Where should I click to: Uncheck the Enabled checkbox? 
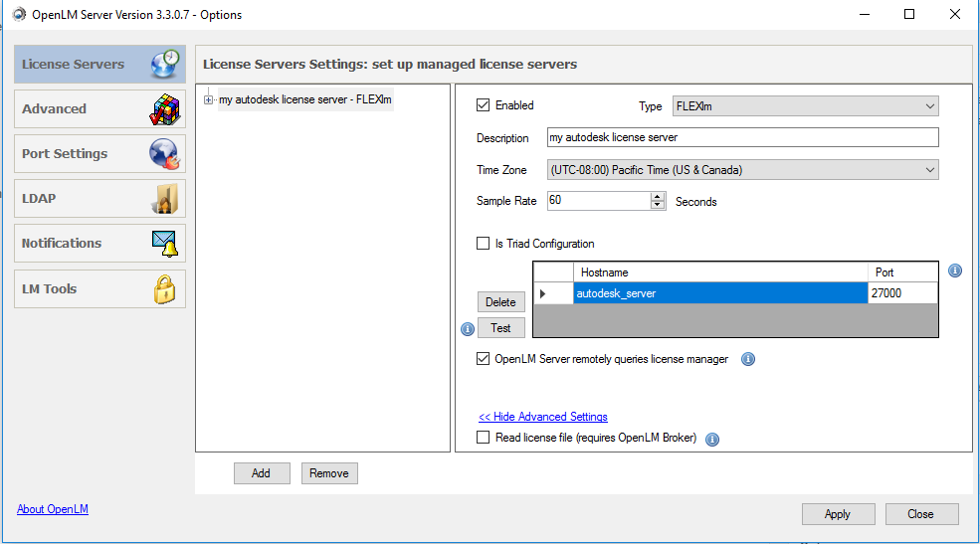pyautogui.click(x=484, y=105)
